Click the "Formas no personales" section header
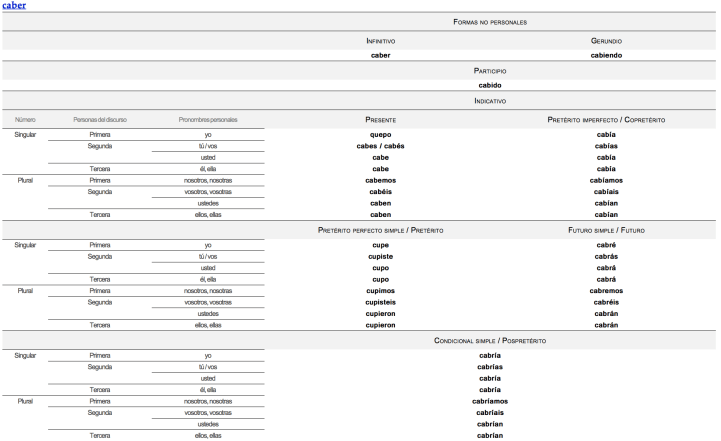Viewport: 721px width, 441px height. (490, 21)
